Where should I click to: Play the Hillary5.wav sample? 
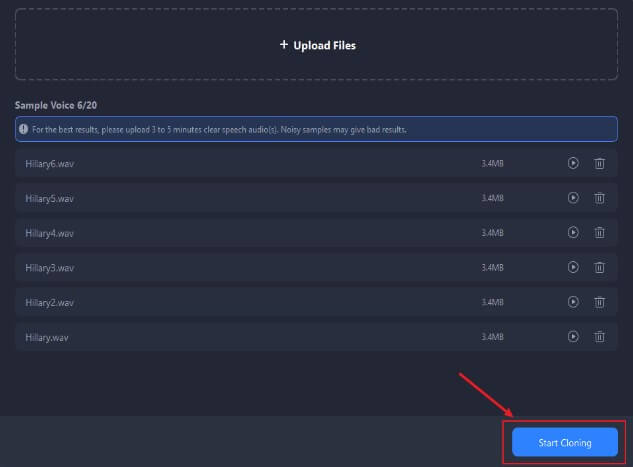click(573, 198)
